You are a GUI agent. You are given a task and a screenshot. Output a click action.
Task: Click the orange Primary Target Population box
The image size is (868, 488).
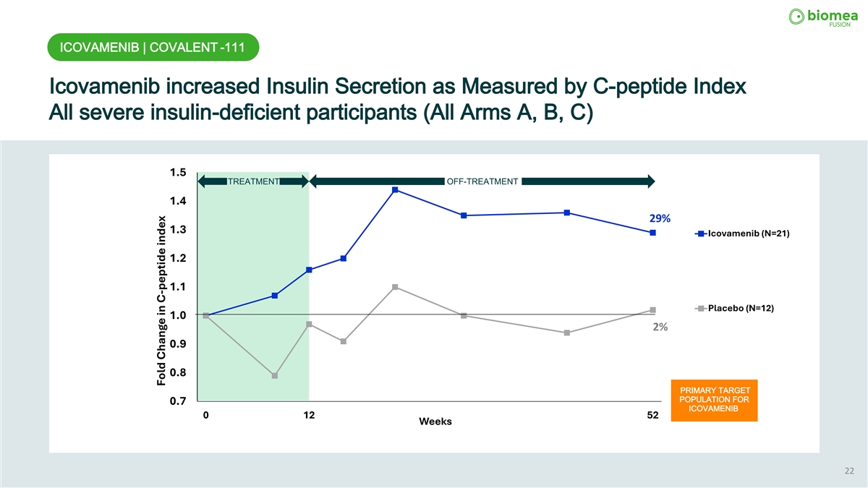(x=714, y=400)
